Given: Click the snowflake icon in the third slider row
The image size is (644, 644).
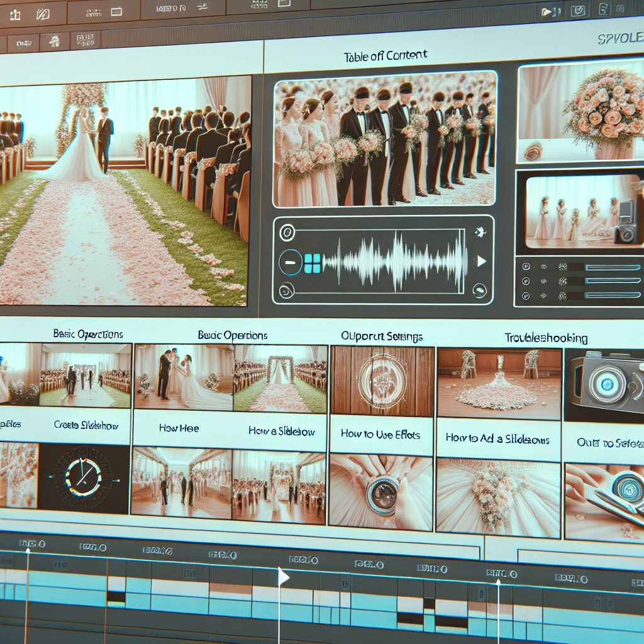Looking at the screenshot, I should (x=562, y=296).
